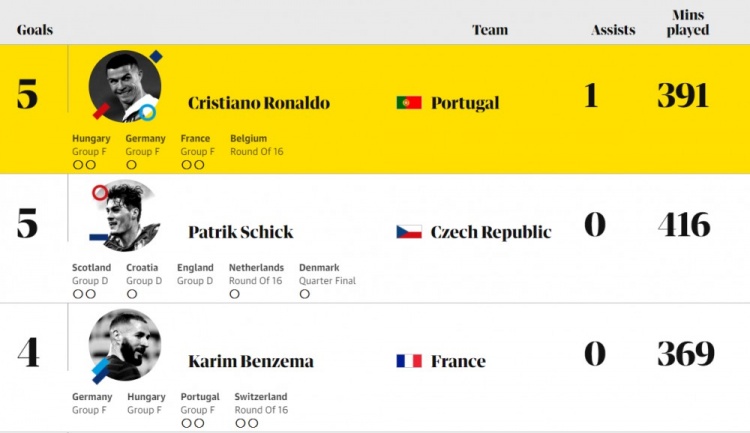Click the Portugal flag icon
Screen dimensions: 750x433
(409, 103)
